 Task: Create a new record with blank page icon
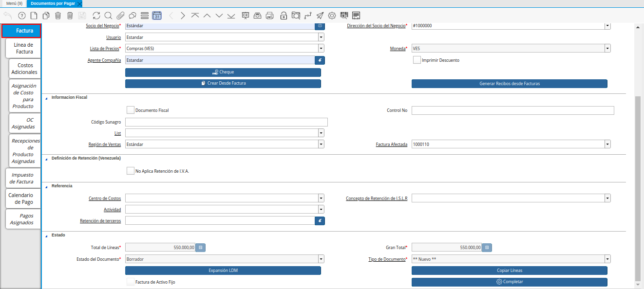pyautogui.click(x=34, y=16)
